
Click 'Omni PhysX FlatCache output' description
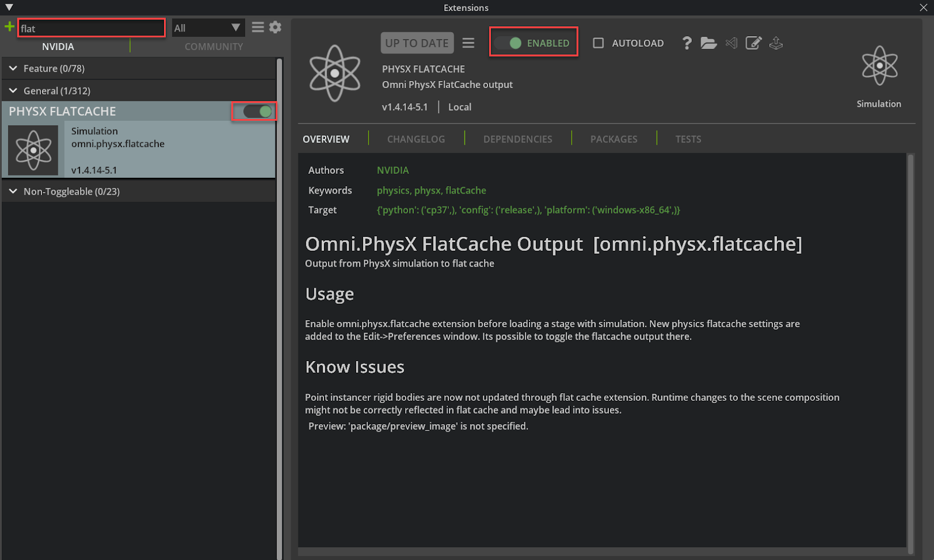(x=447, y=85)
